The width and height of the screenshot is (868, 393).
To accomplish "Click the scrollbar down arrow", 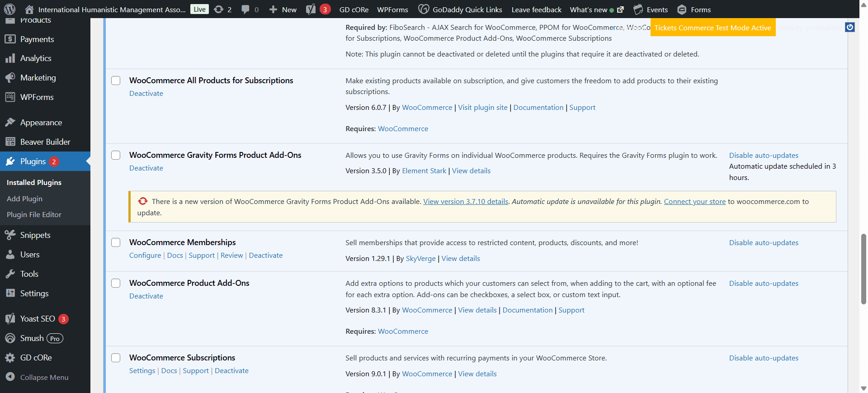I will (x=863, y=388).
